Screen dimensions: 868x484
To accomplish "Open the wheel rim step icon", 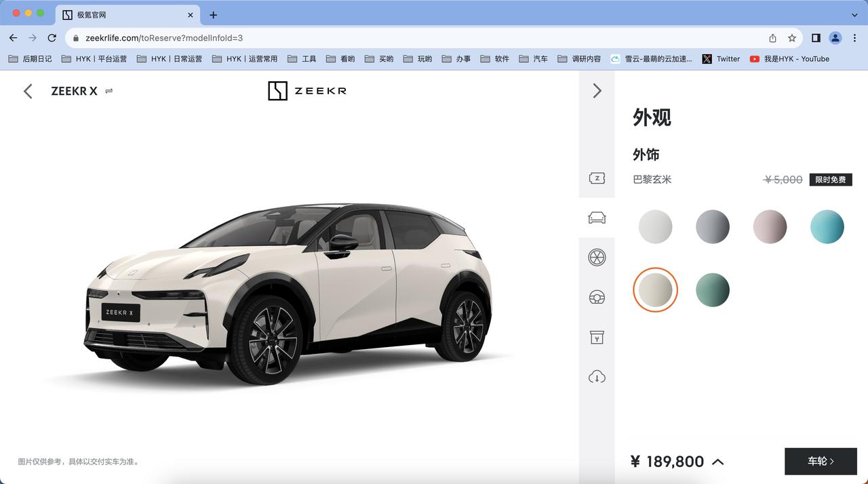I will pyautogui.click(x=597, y=257).
